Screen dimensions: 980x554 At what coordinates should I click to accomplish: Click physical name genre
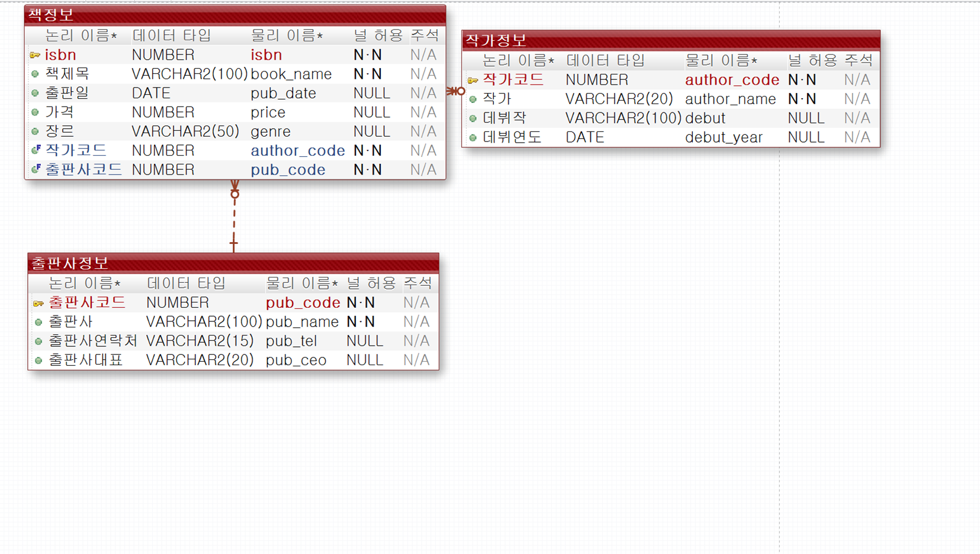click(271, 131)
